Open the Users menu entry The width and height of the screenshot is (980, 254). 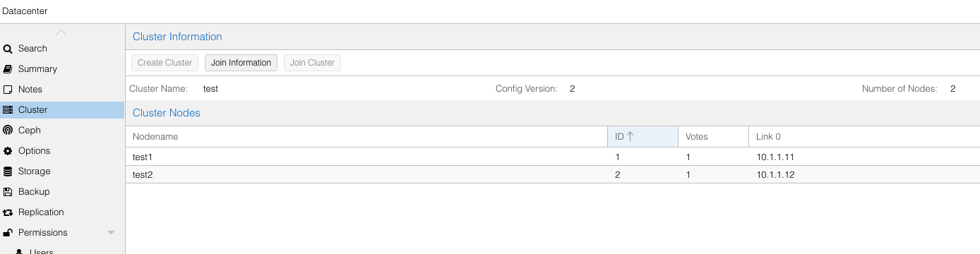(x=41, y=251)
